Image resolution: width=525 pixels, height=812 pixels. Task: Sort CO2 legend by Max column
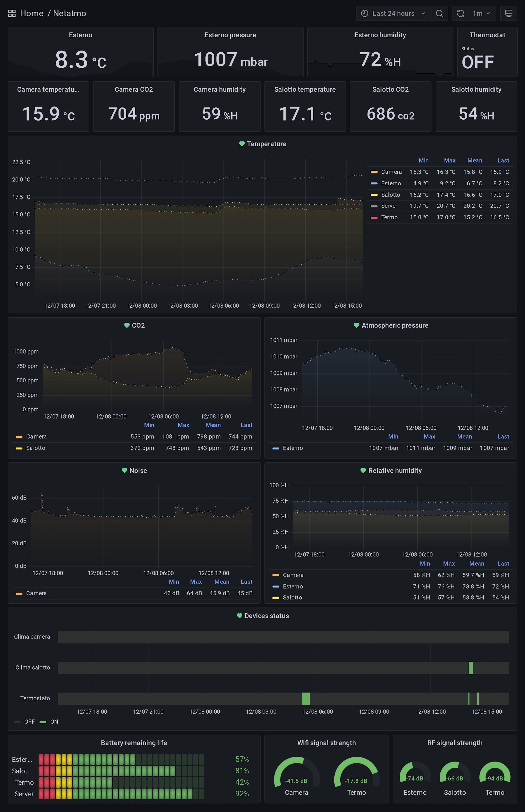[183, 425]
